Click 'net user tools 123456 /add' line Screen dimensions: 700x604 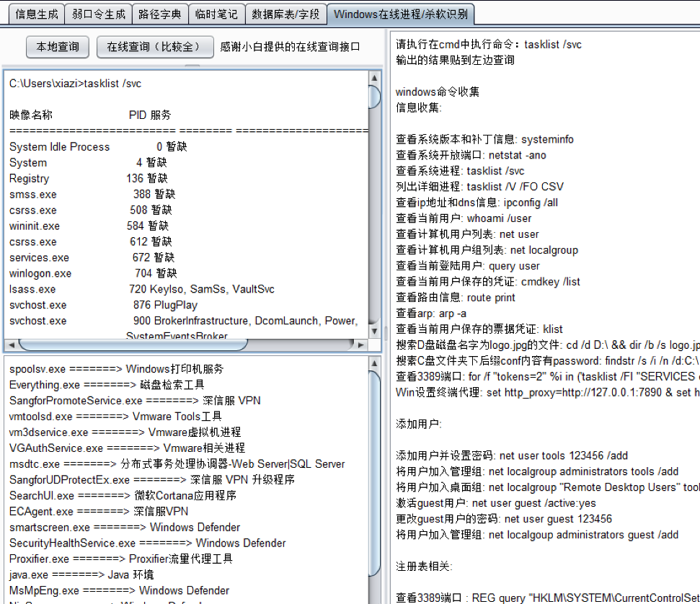tap(512, 456)
